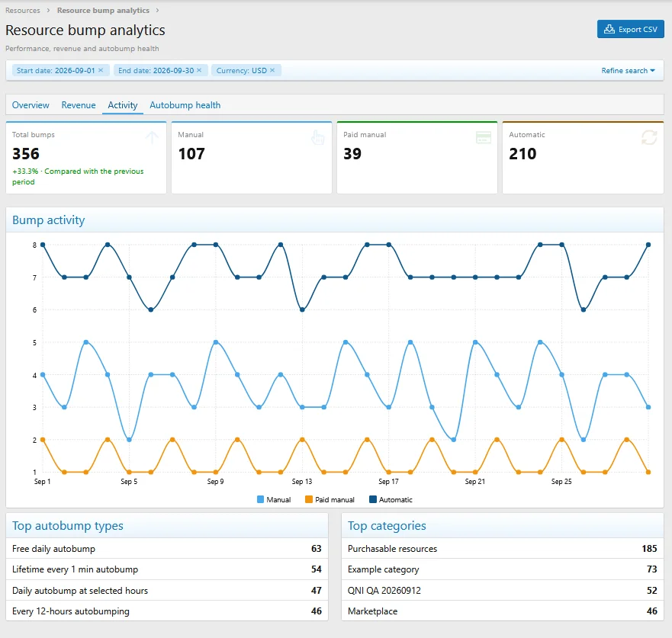Viewport: 672px width, 638px height.
Task: Click the Automatic count 210
Action: click(522, 154)
